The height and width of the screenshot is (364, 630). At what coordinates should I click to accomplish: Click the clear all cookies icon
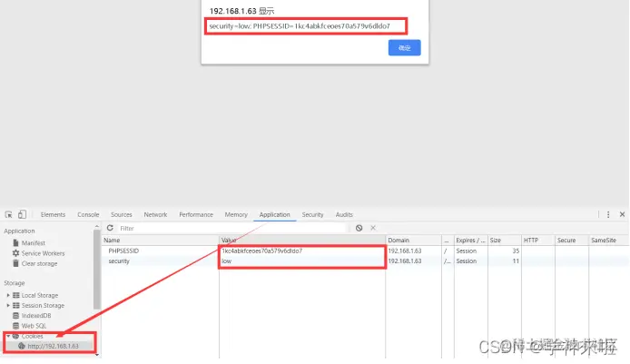359,228
